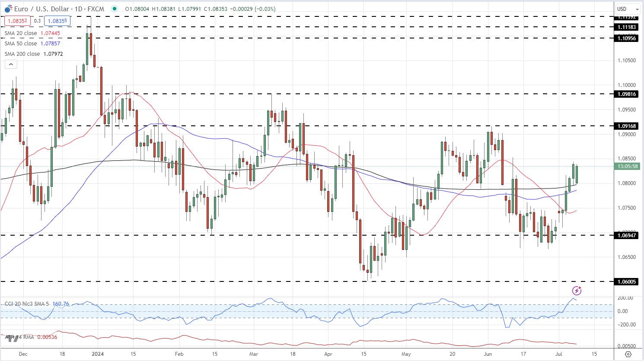Screen dimensions: 644x361
Task: Select the SMA 50 close indicator legend
Action: (x=21, y=44)
